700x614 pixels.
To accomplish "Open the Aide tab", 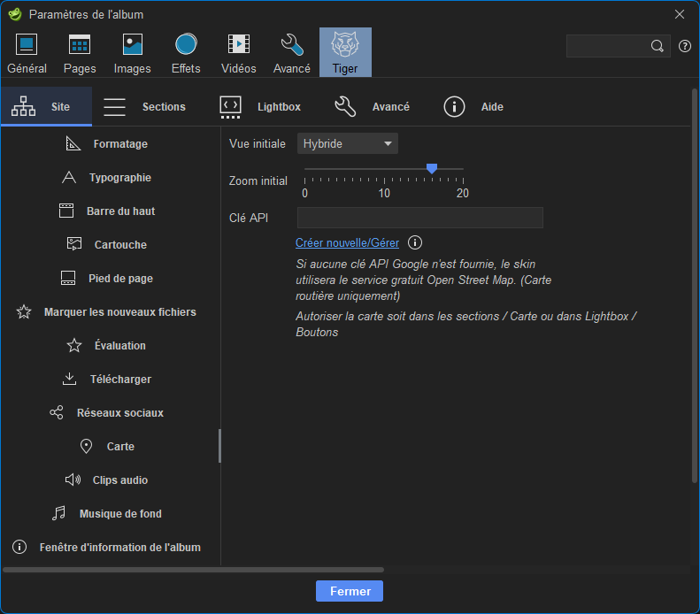I will pos(473,107).
